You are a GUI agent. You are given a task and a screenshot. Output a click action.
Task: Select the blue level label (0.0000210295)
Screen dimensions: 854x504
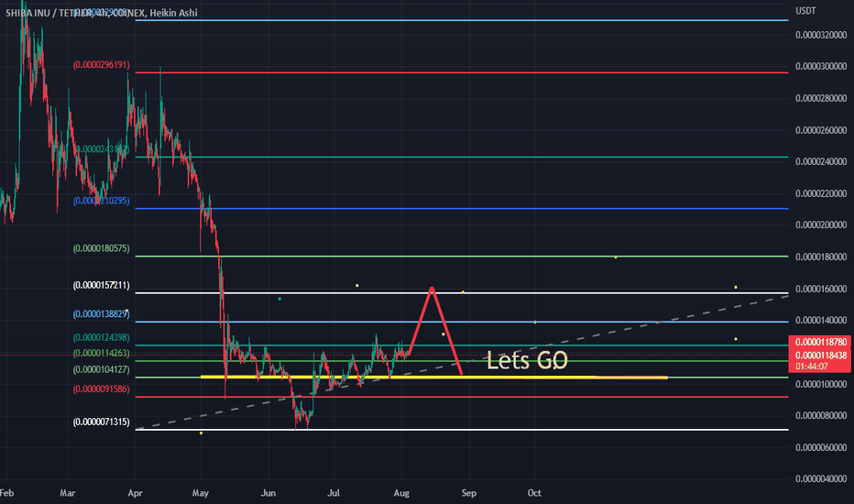(102, 201)
